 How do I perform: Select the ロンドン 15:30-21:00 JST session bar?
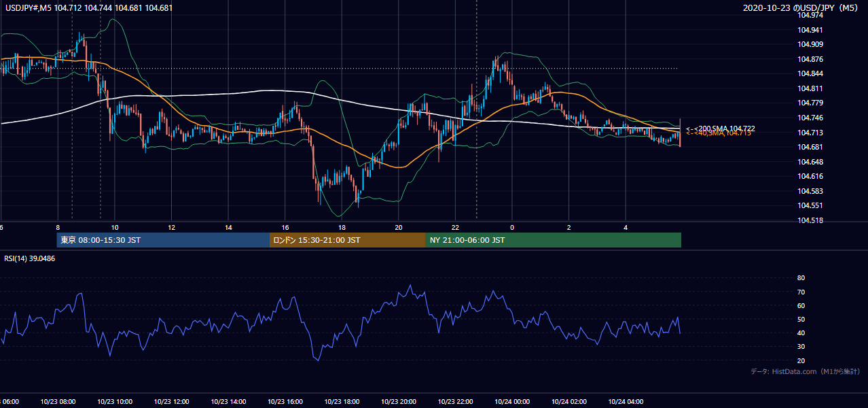coord(348,240)
